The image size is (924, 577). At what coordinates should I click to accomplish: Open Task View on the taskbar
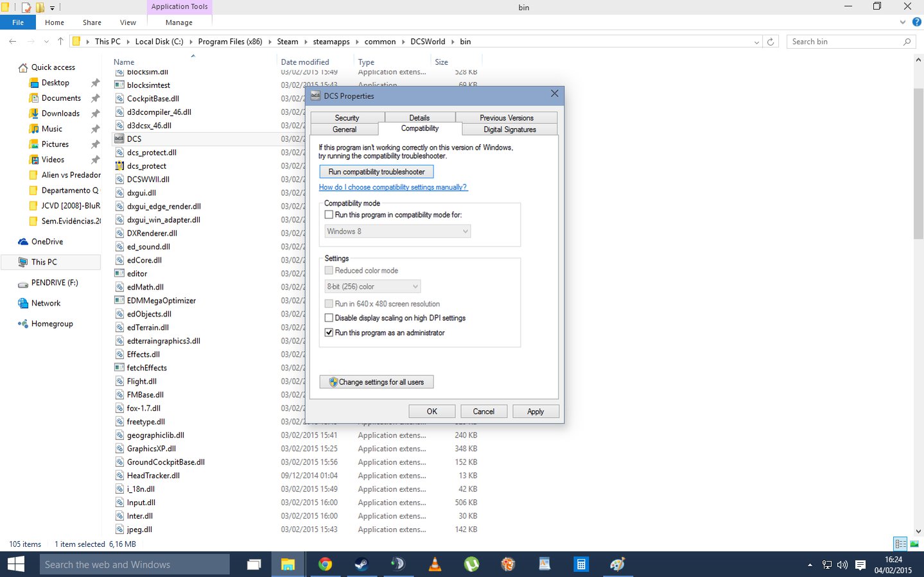[x=254, y=565]
